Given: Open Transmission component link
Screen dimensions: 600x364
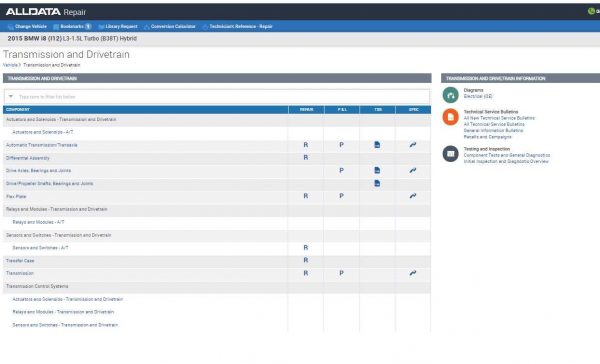Looking at the screenshot, I should pyautogui.click(x=20, y=273).
